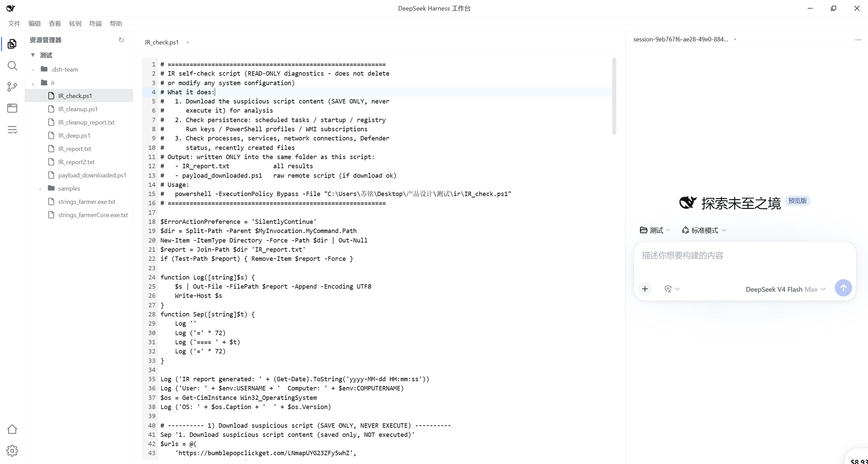Open the 测试 workspace folder dropdown
The width and height of the screenshot is (868, 464).
point(655,230)
